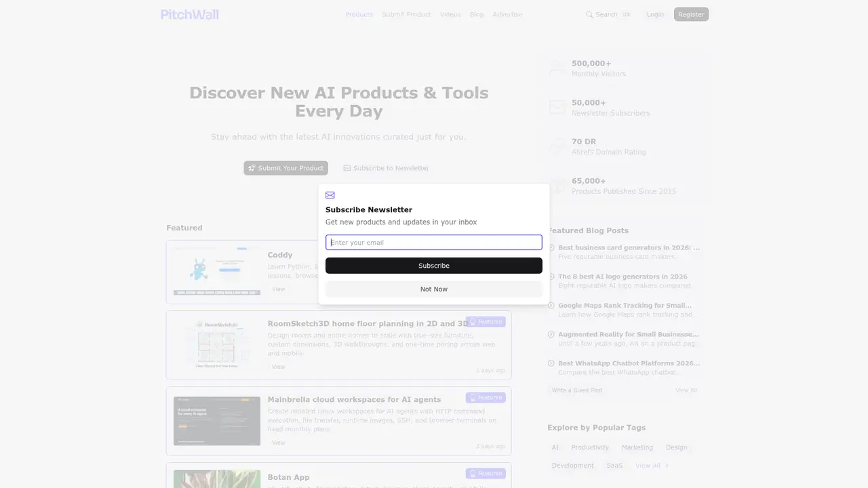Click View All under blog posts
The height and width of the screenshot is (488, 868).
point(686,390)
